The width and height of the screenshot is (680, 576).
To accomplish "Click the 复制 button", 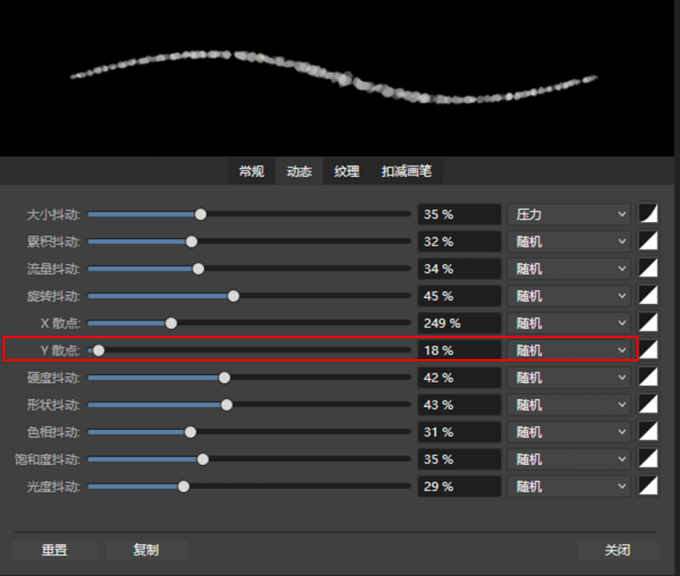I will 146,550.
